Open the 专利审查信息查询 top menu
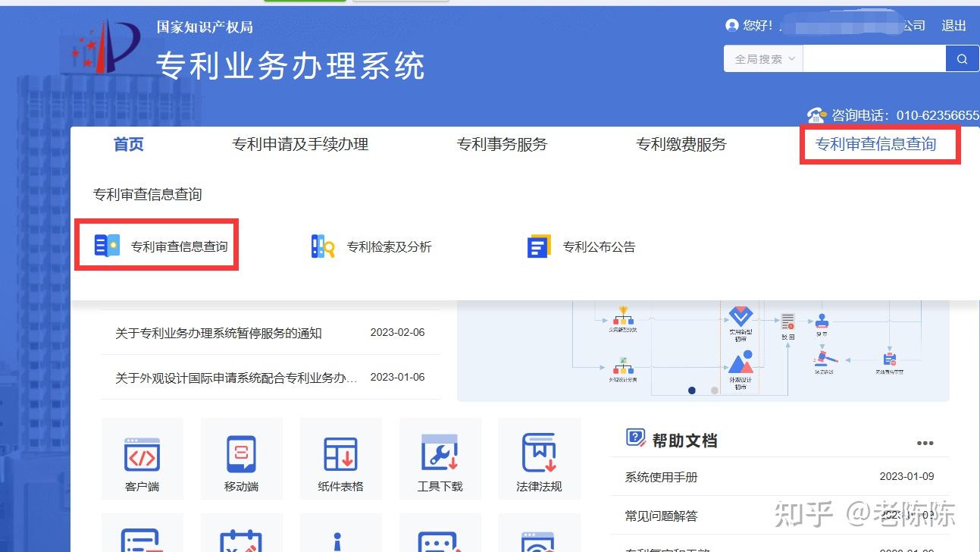Image resolution: width=980 pixels, height=552 pixels. [x=875, y=144]
